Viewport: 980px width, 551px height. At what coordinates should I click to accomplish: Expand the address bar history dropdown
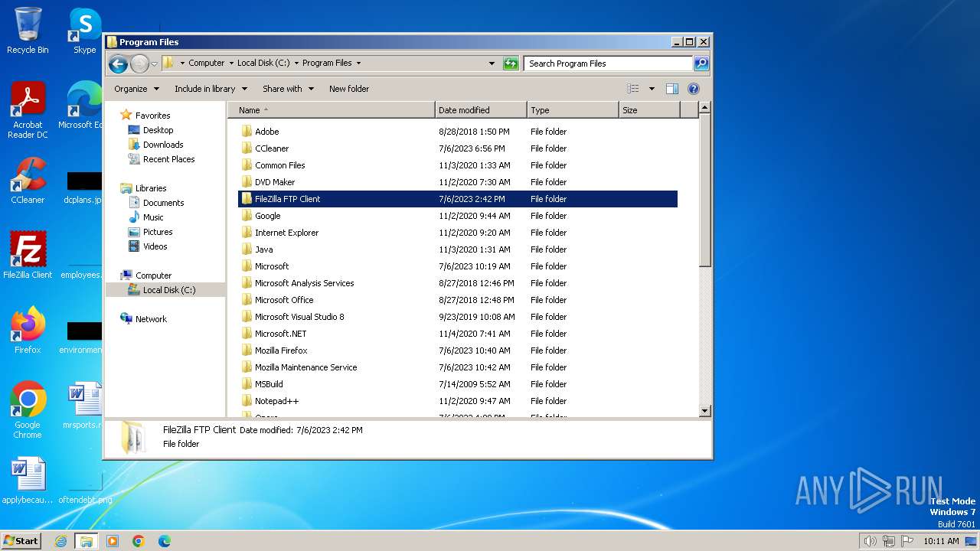pyautogui.click(x=492, y=64)
